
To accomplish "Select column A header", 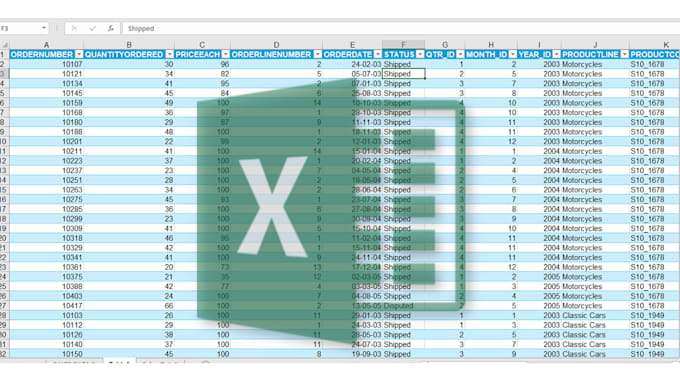I will [x=46, y=45].
